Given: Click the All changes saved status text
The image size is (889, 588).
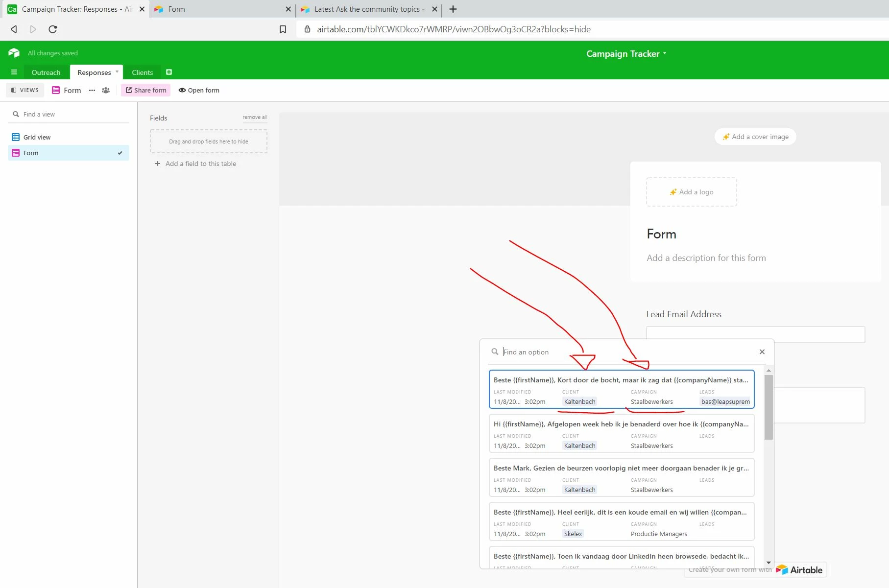Looking at the screenshot, I should 53,53.
